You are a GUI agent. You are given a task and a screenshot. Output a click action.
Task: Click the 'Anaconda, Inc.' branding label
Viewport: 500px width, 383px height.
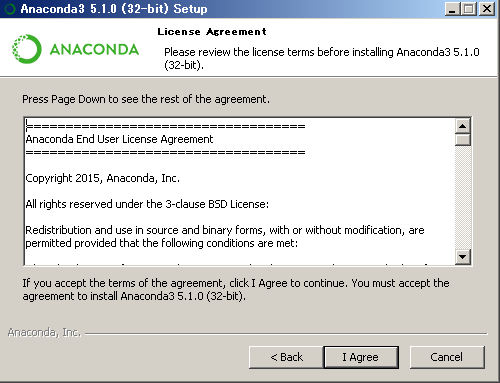pos(44,332)
